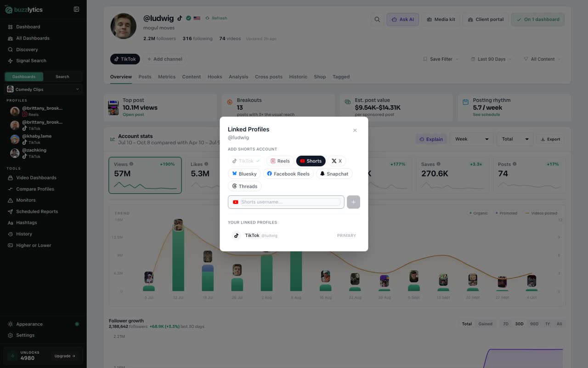
Task: Close the Linked Profiles dialog
Action: pyautogui.click(x=355, y=130)
